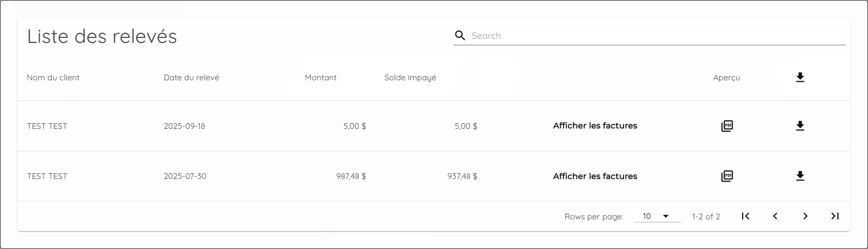
Task: Open PDF preview for 2025-09-18 statement
Action: [727, 126]
